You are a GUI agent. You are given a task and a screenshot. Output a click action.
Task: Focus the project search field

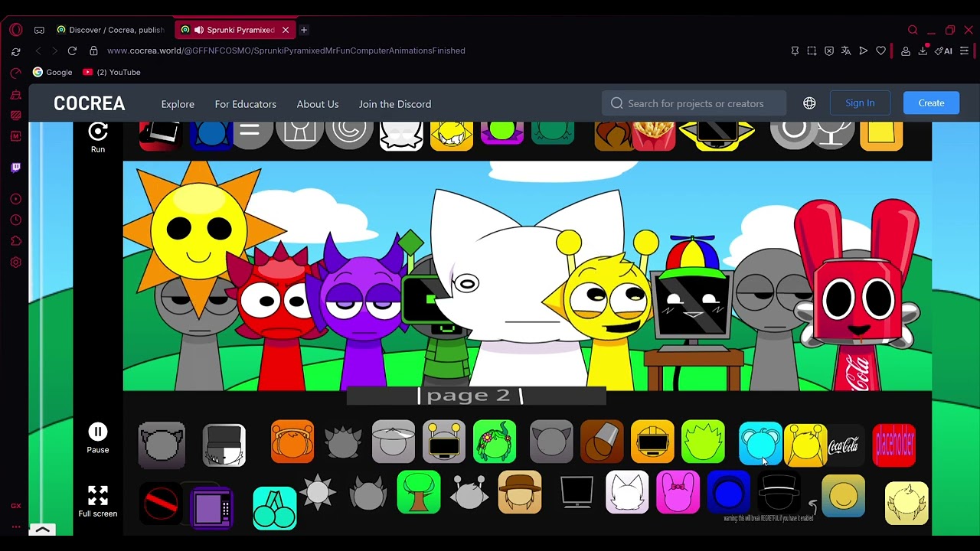[x=694, y=103]
